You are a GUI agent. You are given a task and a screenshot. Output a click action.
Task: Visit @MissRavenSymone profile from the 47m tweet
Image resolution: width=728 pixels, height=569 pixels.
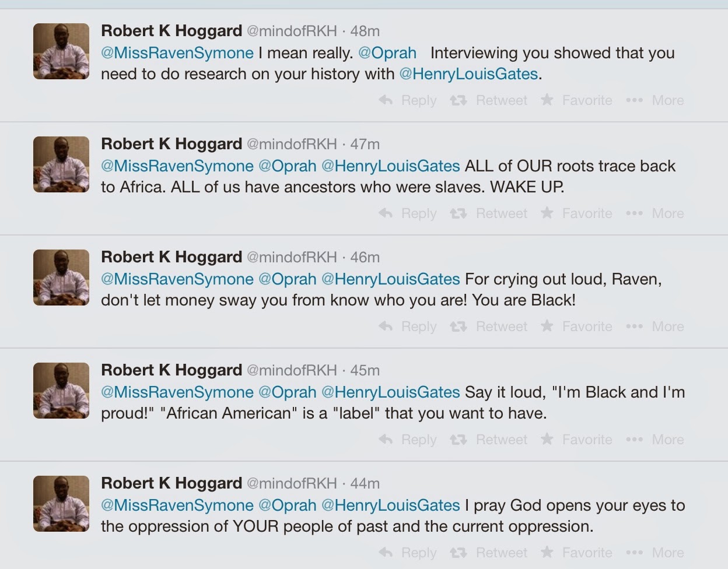(x=177, y=166)
